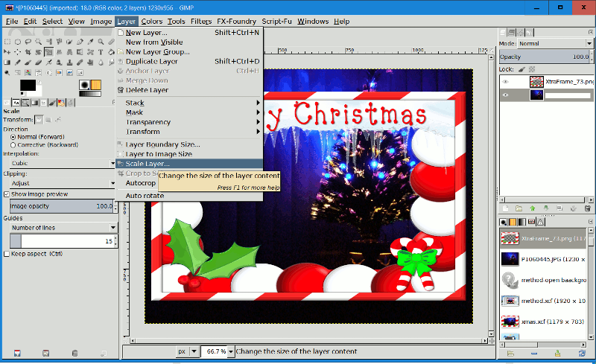Select the Pencil tool
Image resolution: width=596 pixels, height=364 pixels.
[x=18, y=63]
